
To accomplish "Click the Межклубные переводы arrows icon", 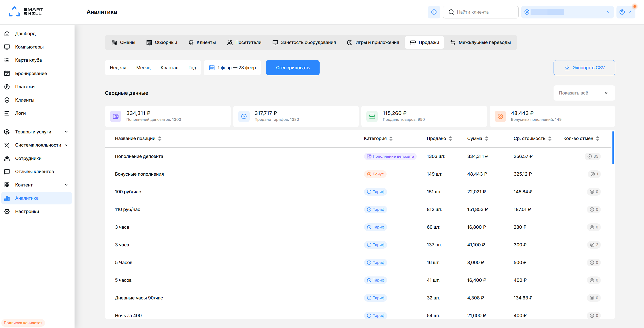I will tap(453, 42).
